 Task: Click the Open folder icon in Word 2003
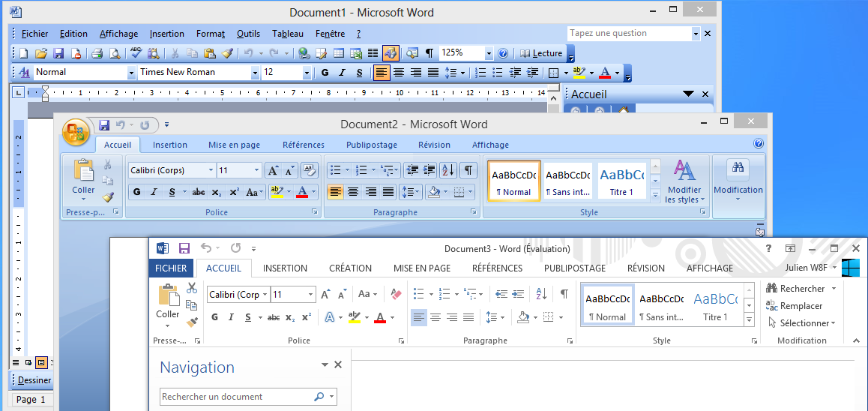coord(41,53)
